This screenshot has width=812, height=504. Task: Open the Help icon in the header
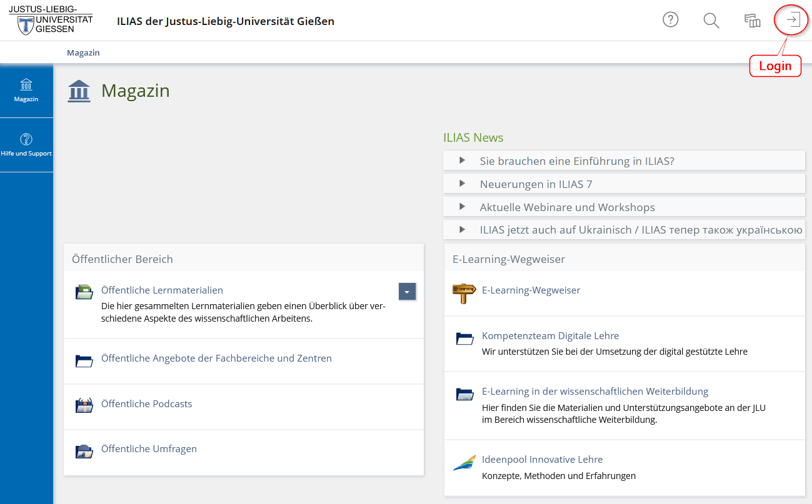click(670, 19)
